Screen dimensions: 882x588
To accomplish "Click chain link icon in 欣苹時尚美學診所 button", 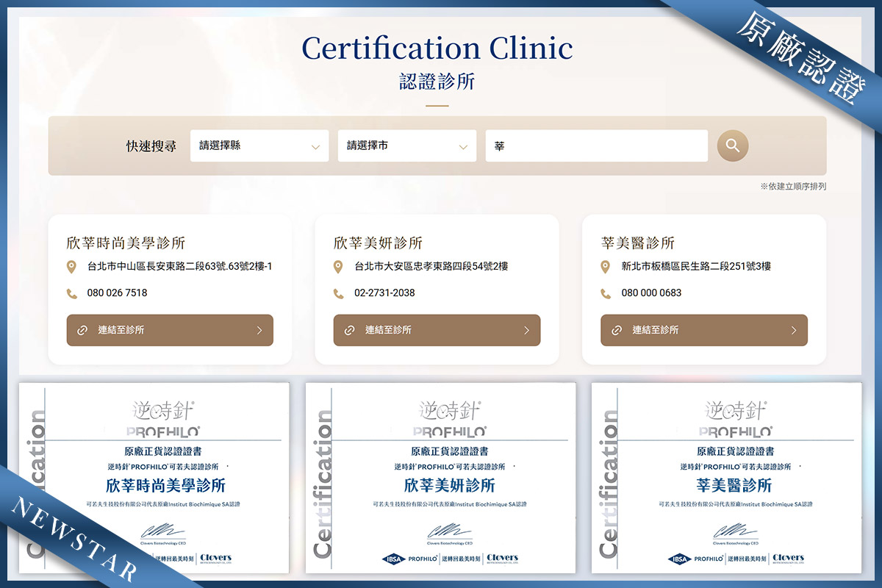I will tap(82, 331).
